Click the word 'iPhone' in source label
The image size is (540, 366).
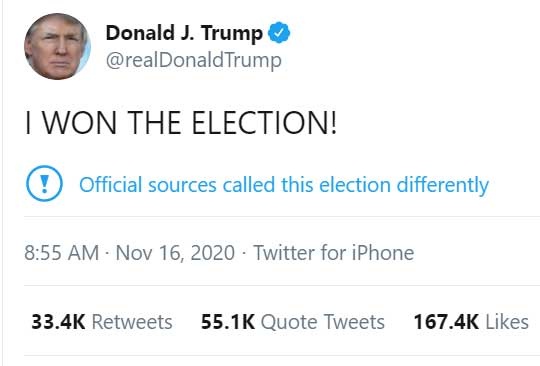coord(383,253)
